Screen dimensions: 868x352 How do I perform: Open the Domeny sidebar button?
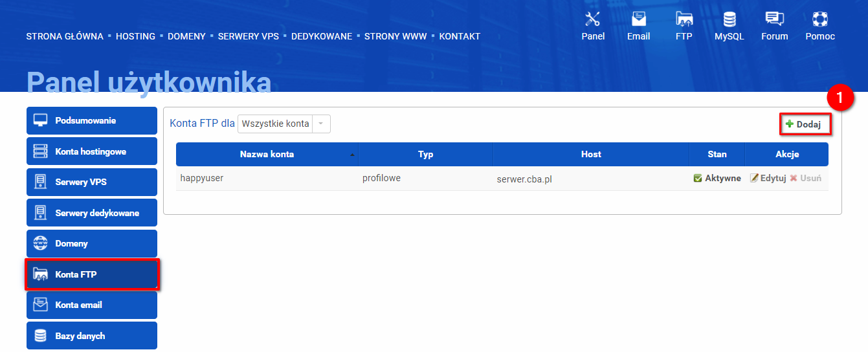[92, 243]
